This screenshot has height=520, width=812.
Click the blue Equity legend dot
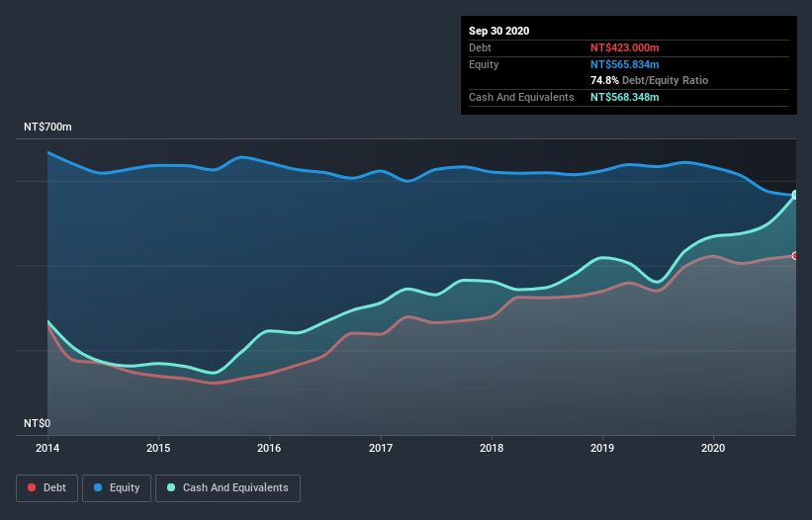98,487
